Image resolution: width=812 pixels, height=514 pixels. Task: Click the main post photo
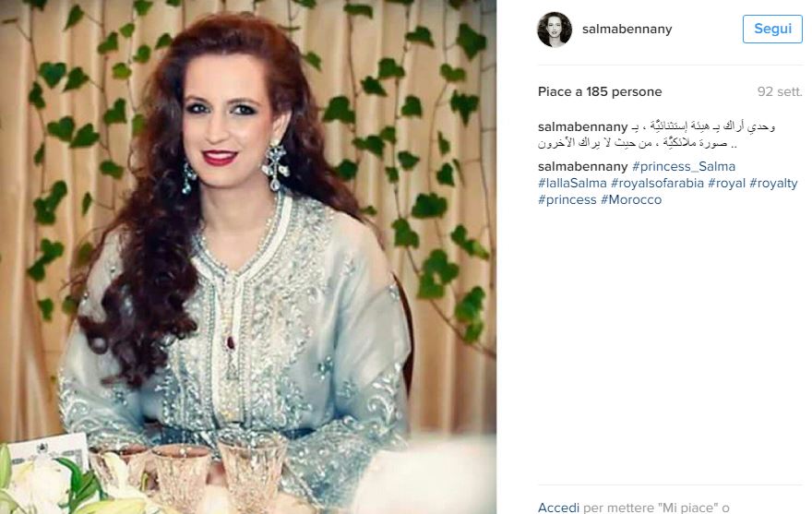click(248, 257)
